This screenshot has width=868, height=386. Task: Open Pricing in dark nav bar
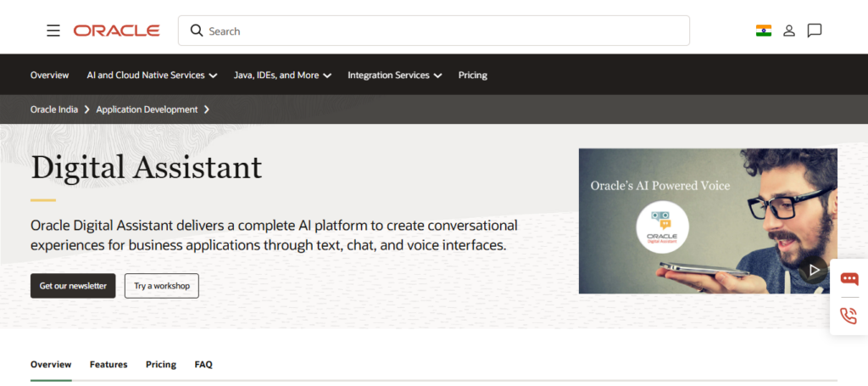[473, 75]
